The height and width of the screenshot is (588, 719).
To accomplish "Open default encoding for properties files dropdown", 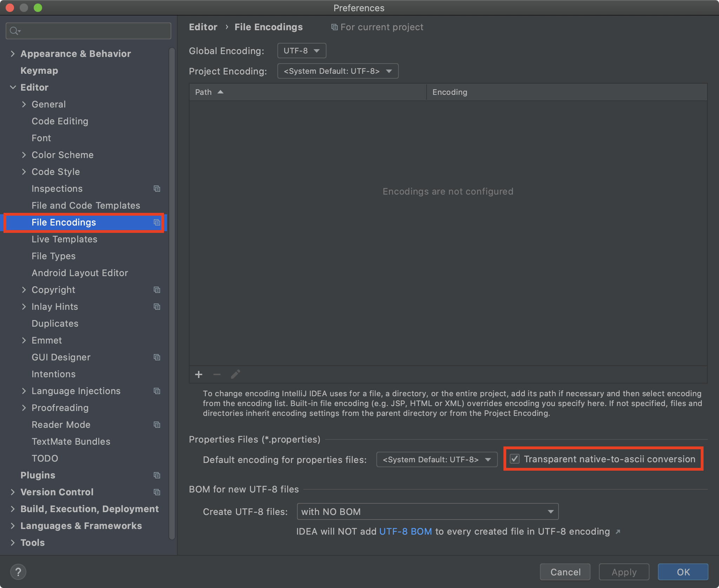I will 436,459.
